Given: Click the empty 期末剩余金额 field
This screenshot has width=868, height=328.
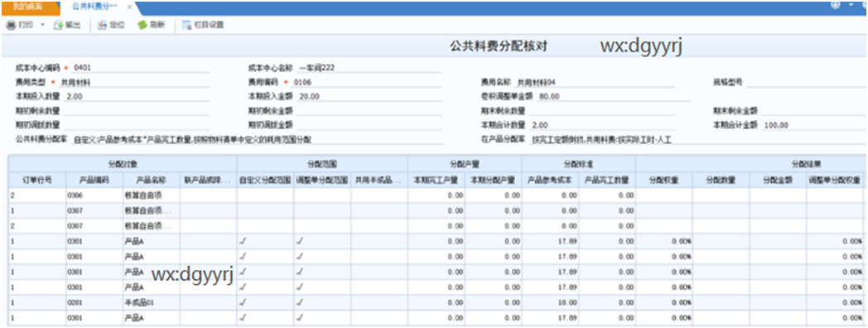Looking at the screenshot, I should tap(814, 110).
